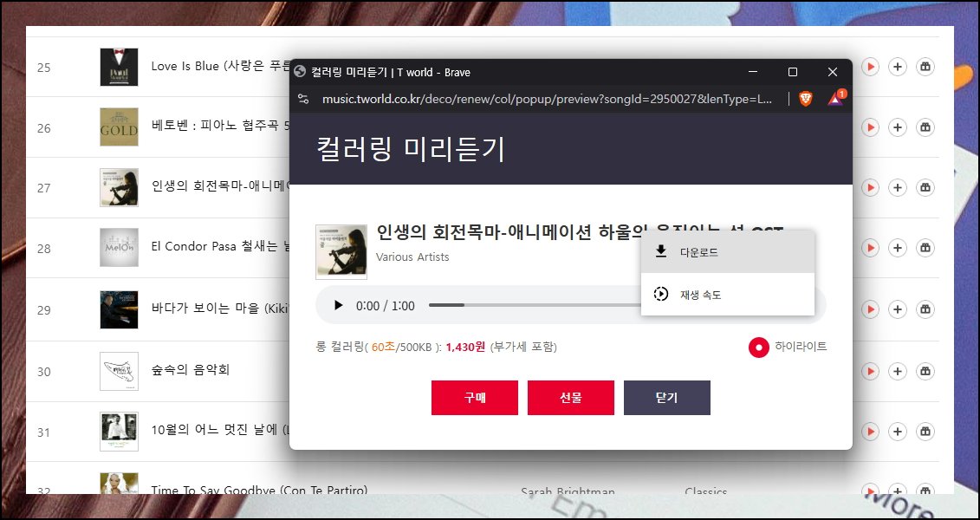Screen dimensions: 980x520
Task: Add the Love Is Blue song with plus icon
Action: point(898,66)
